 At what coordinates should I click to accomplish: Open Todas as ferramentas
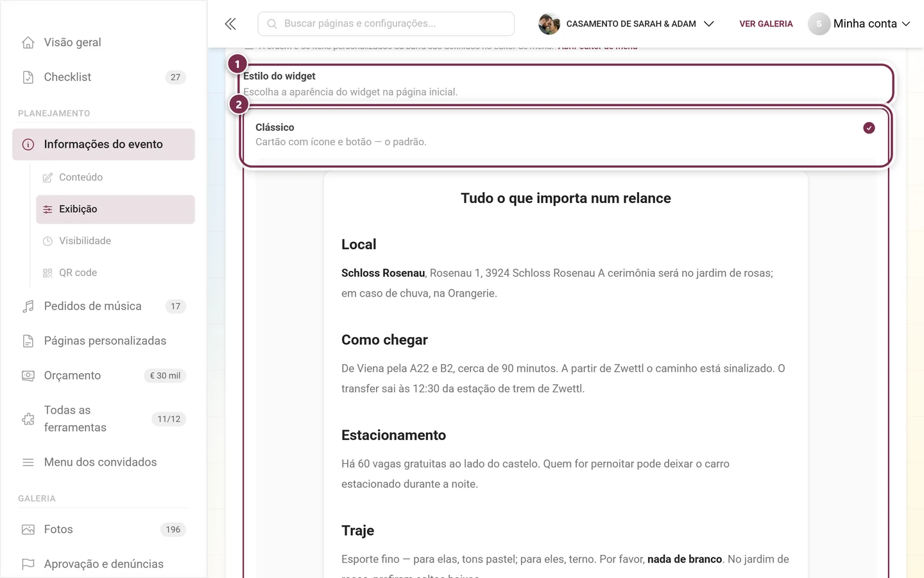[x=103, y=419]
